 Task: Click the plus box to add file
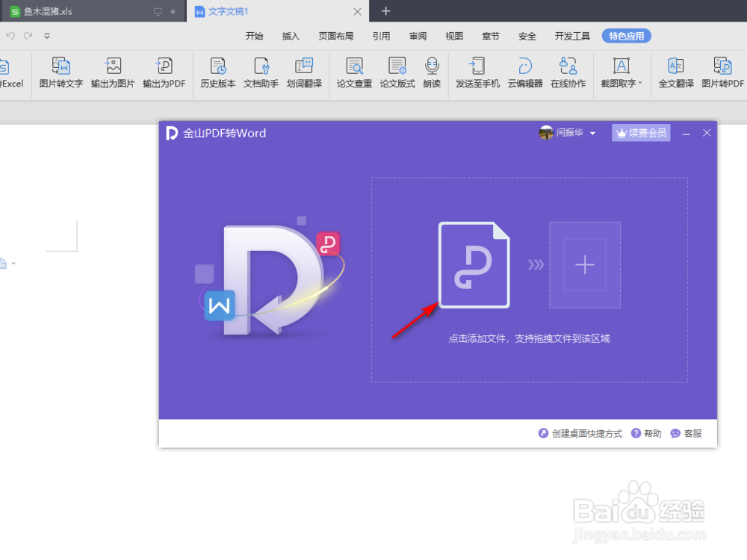(x=585, y=265)
